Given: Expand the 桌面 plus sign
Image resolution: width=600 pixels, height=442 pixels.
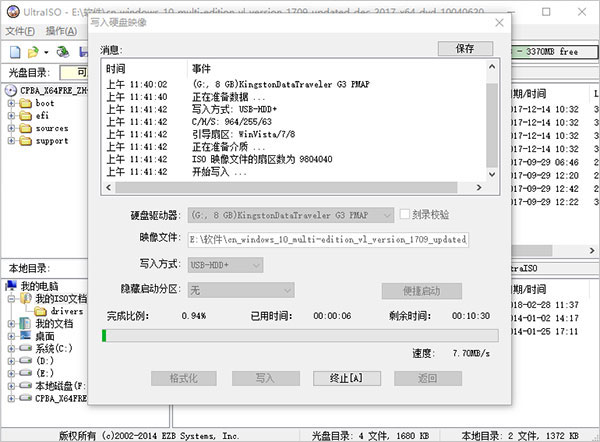Looking at the screenshot, I should [11, 336].
